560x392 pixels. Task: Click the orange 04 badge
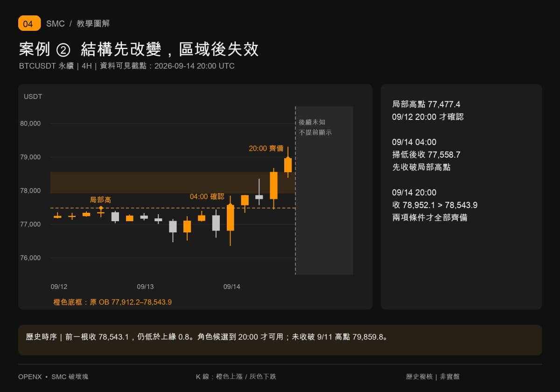click(x=29, y=23)
